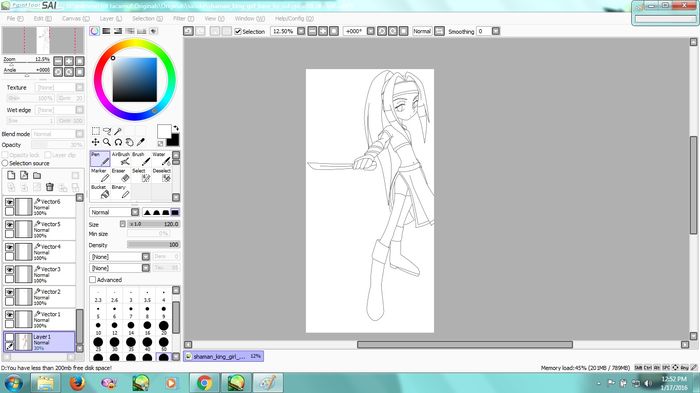This screenshot has height=393, width=700.
Task: Hide the Vector1 layer
Action: [x=9, y=315]
